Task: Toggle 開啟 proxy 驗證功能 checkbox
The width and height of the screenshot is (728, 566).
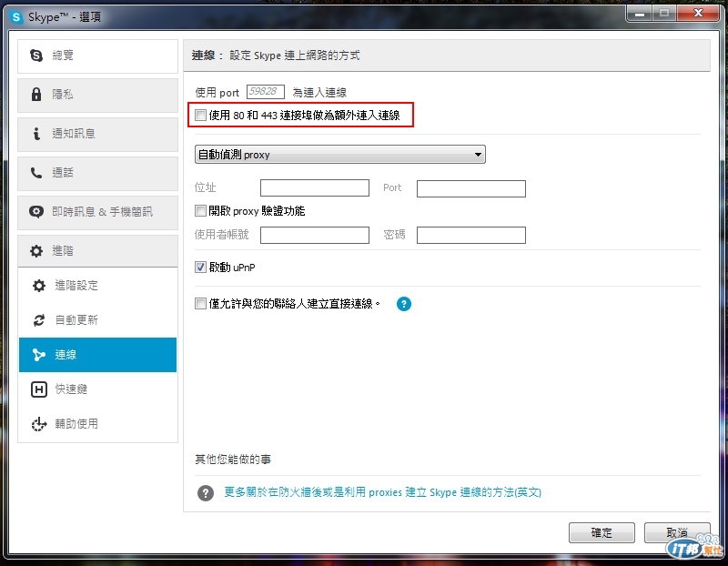Action: point(200,211)
